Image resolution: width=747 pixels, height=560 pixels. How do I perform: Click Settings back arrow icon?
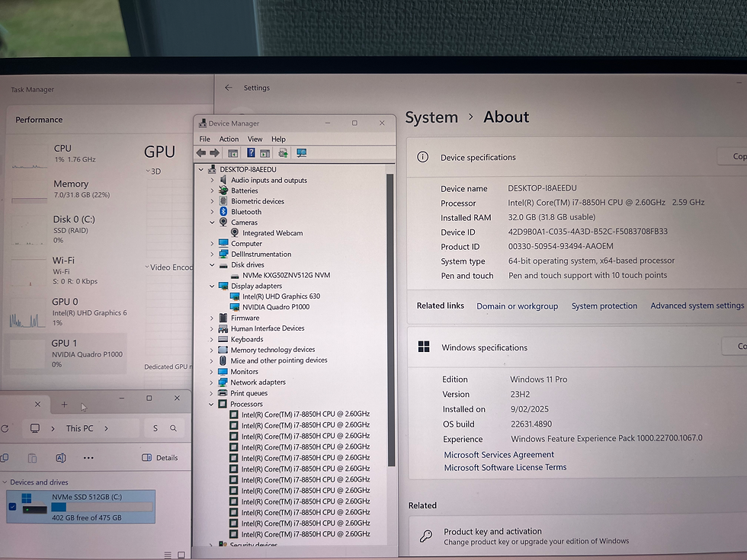229,88
